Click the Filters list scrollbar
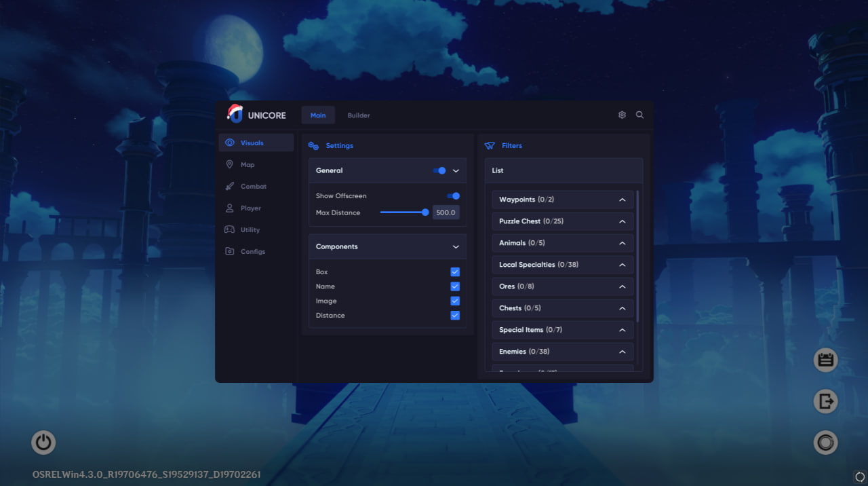The image size is (868, 486). coord(637,256)
